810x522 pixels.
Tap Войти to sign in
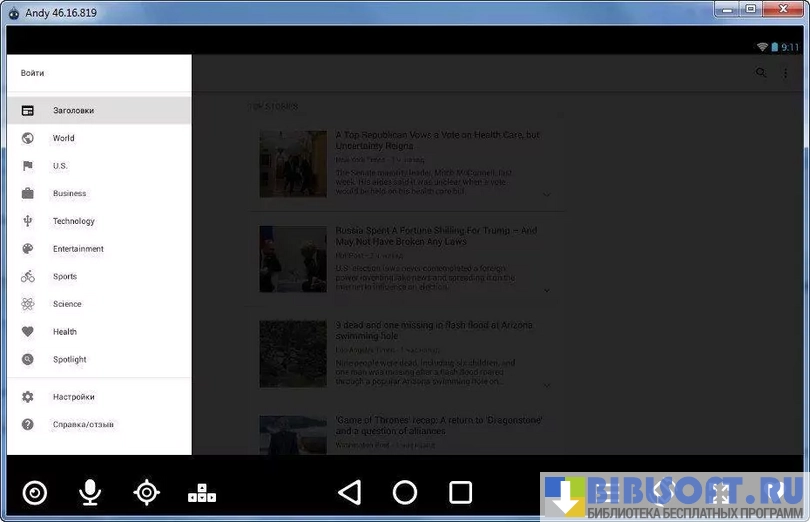(33, 73)
